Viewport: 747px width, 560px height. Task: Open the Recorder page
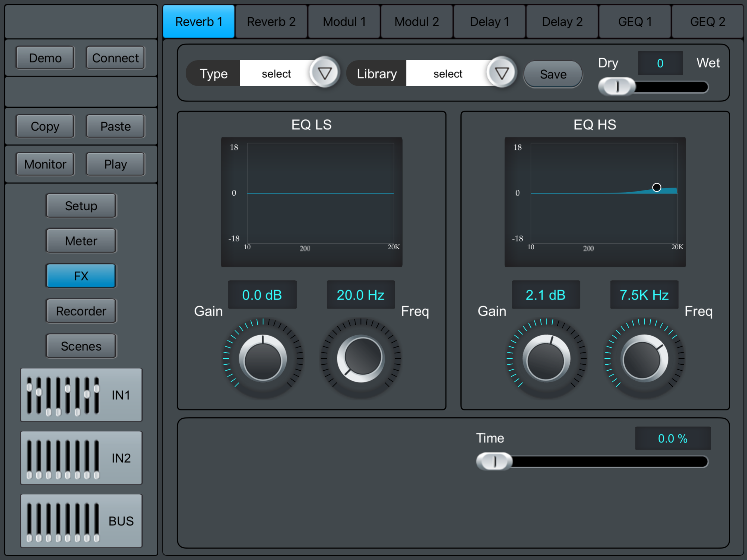coord(81,311)
